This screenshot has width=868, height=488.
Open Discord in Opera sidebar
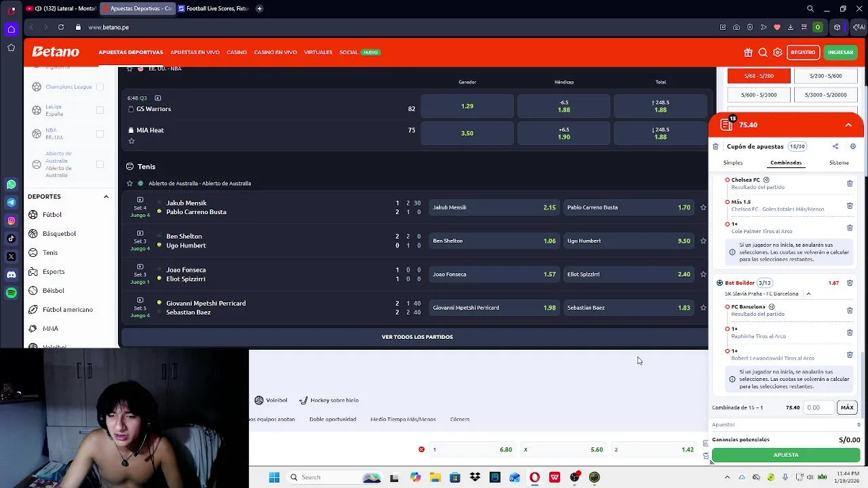pos(12,274)
